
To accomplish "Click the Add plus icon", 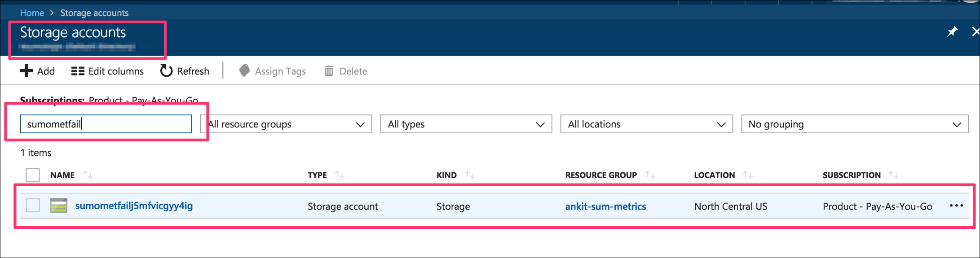I will 26,71.
